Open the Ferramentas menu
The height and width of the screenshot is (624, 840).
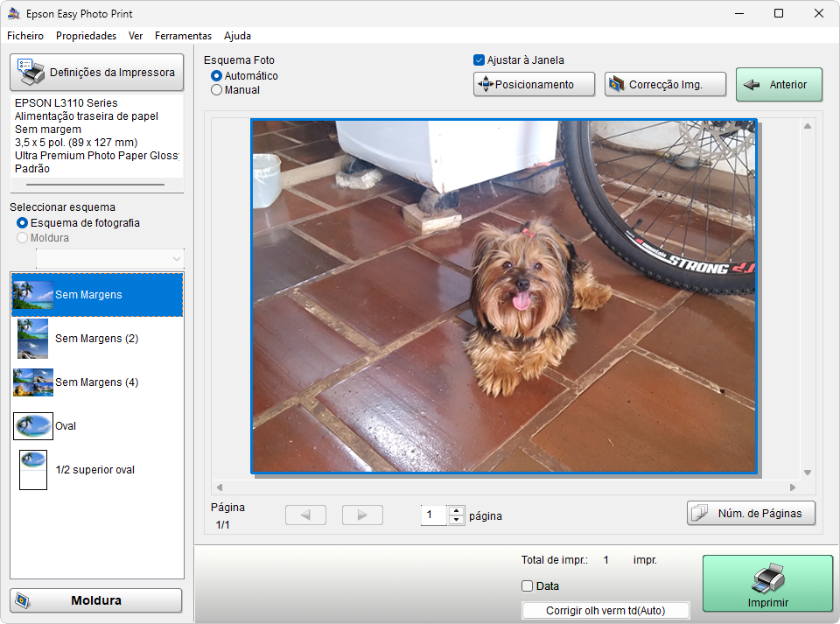coord(183,36)
